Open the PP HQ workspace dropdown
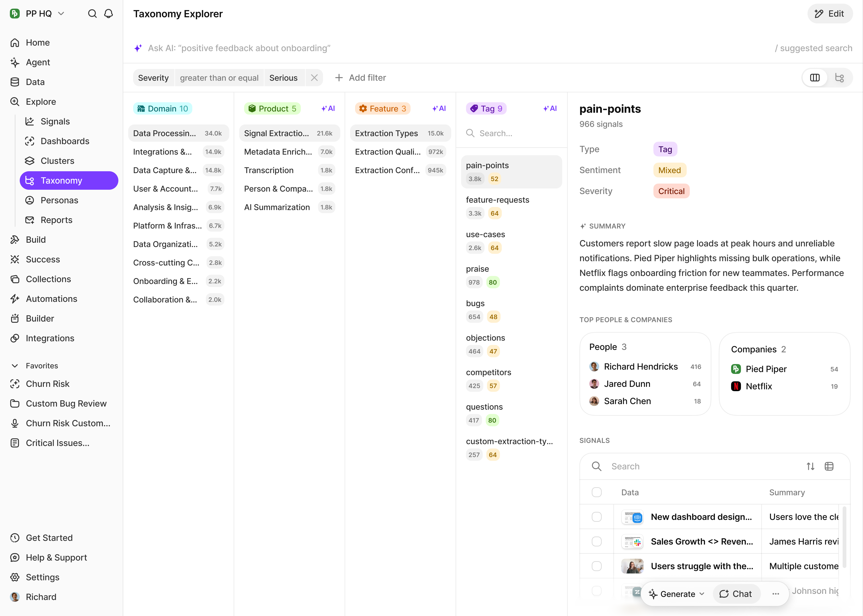Viewport: 863px width, 616px height. pos(38,14)
